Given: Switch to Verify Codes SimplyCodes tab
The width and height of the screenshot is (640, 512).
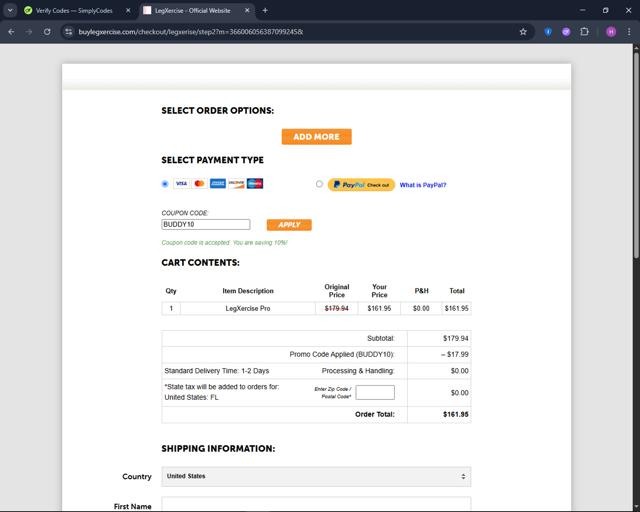Looking at the screenshot, I should pos(73,11).
